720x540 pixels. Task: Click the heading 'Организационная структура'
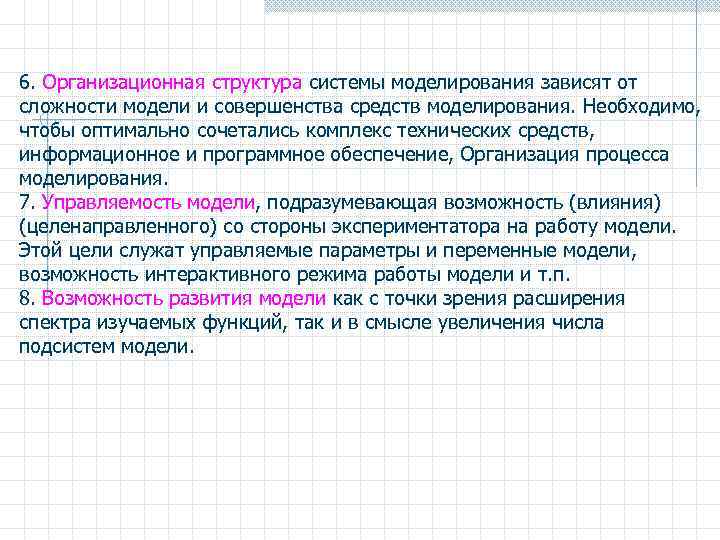point(172,83)
